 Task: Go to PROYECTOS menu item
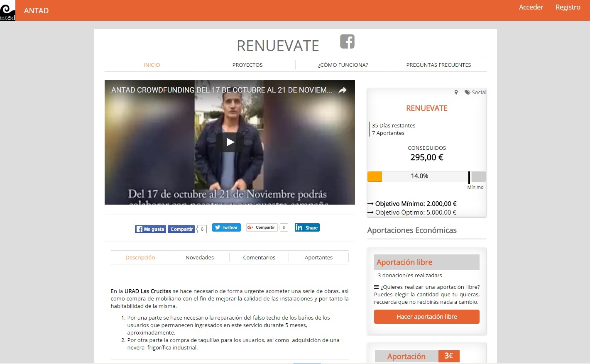pos(247,65)
